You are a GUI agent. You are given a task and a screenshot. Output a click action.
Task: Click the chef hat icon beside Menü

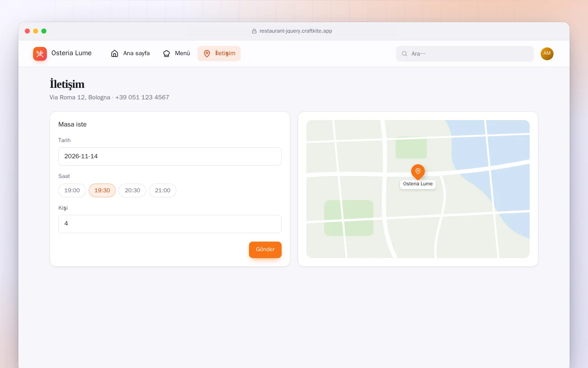pos(167,53)
